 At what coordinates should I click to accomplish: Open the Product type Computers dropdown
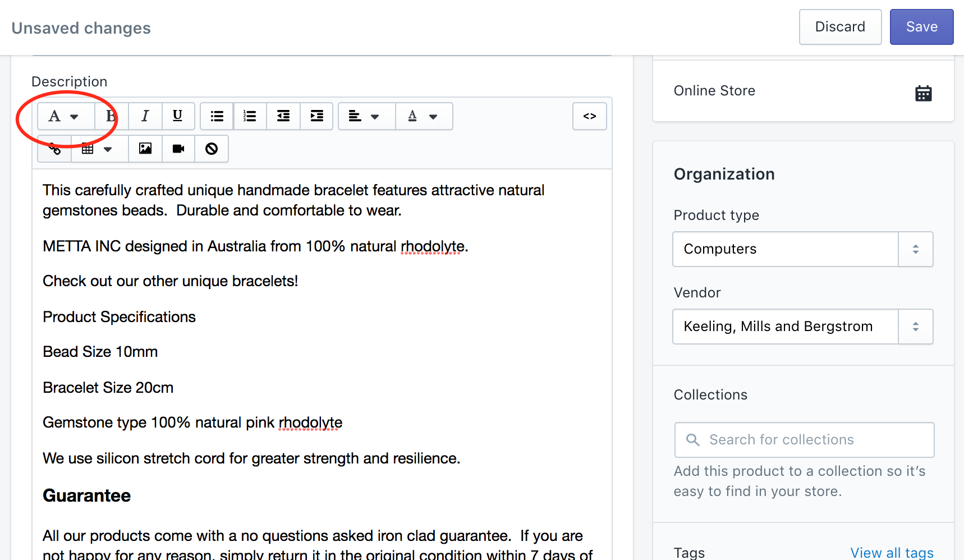coord(802,249)
